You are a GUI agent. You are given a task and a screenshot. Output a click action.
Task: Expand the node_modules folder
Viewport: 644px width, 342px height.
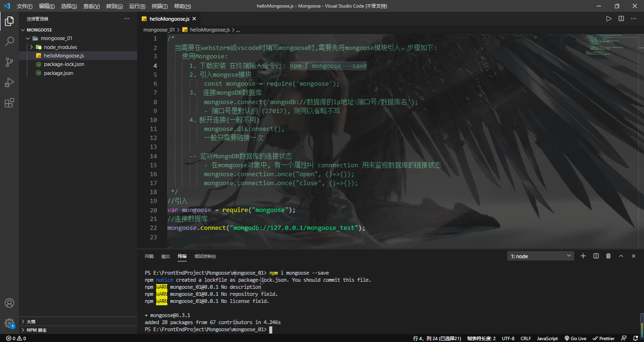point(78,47)
